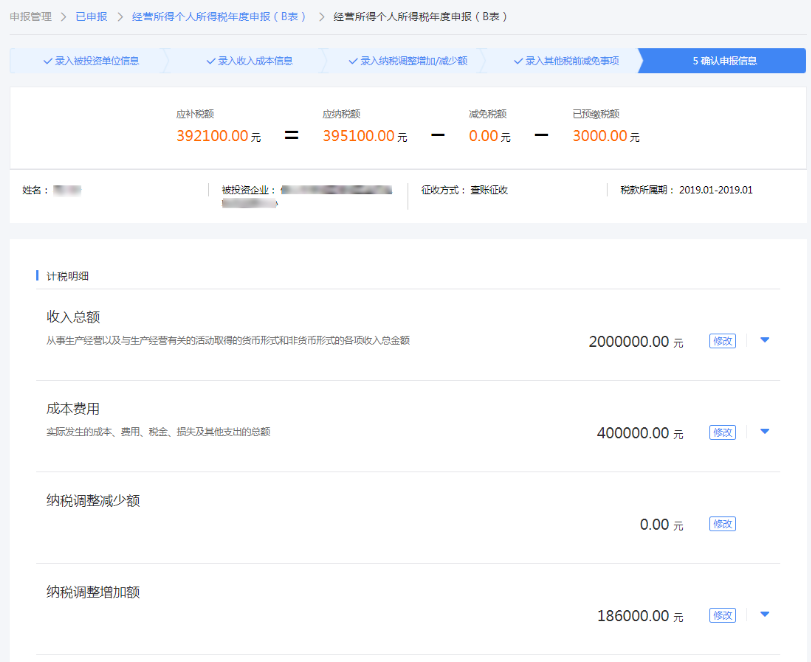811x662 pixels.
Task: Click the 应补税额 amount 392100.00
Action: pos(212,136)
